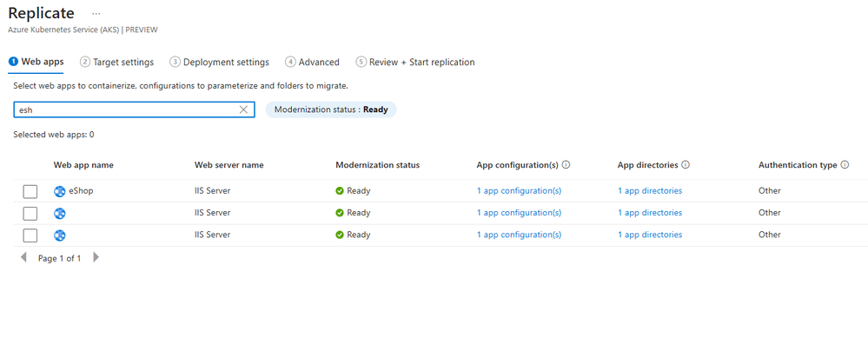Click Authentication type column header
The width and height of the screenshot is (868, 351).
coord(798,165)
